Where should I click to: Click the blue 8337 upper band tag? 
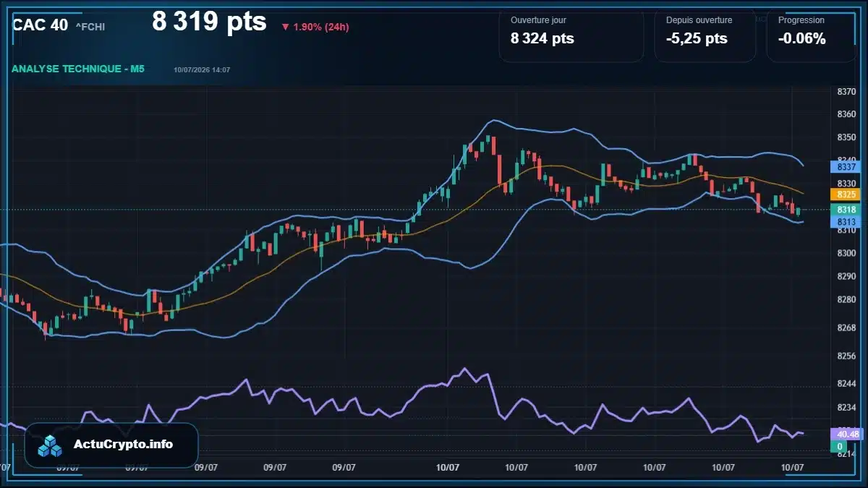click(x=846, y=167)
